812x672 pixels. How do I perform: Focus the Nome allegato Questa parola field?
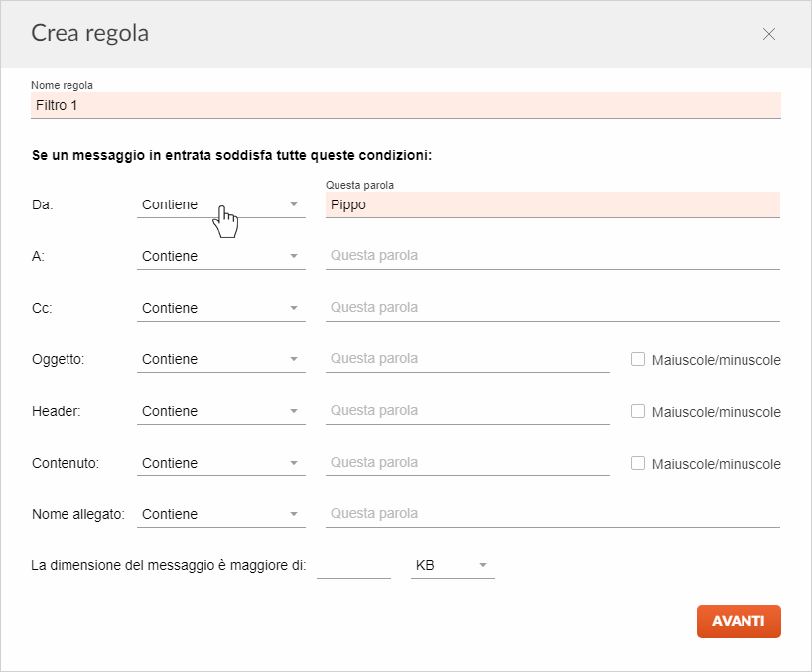(552, 514)
